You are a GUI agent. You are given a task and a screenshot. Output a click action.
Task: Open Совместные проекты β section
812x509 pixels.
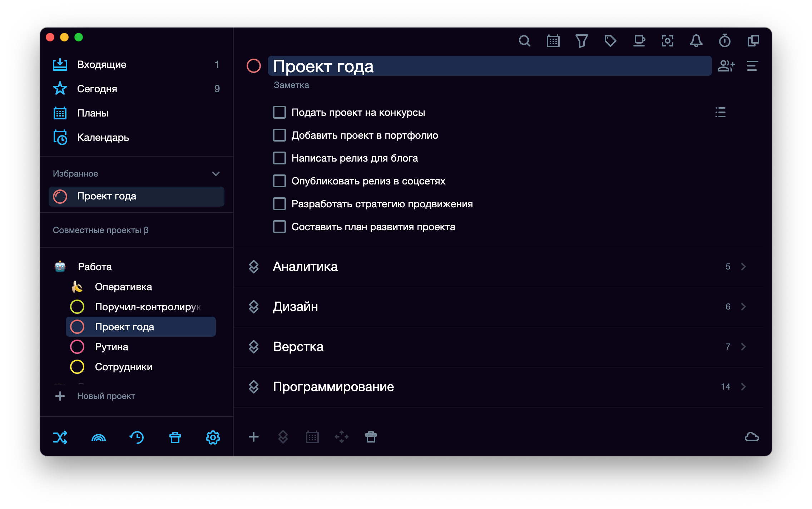(101, 230)
